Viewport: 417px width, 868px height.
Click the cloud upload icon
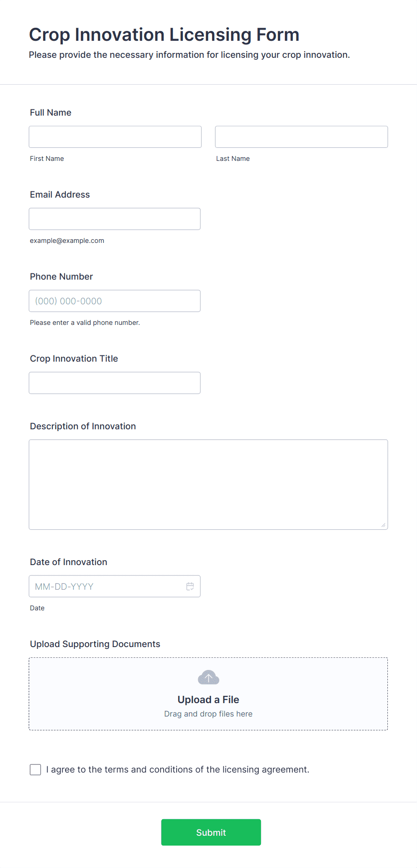(208, 678)
